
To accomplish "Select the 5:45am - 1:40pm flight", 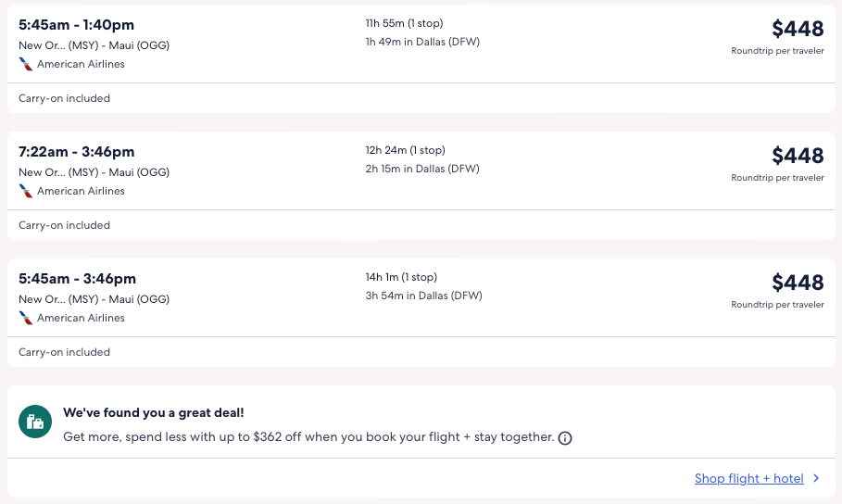I will (77, 25).
